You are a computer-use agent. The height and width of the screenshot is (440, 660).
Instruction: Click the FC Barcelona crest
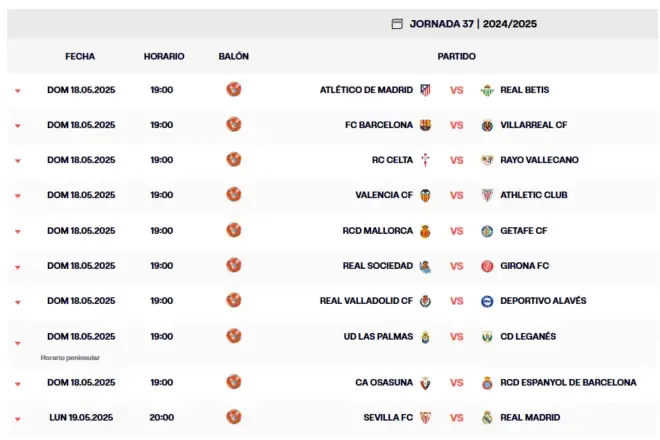point(425,125)
